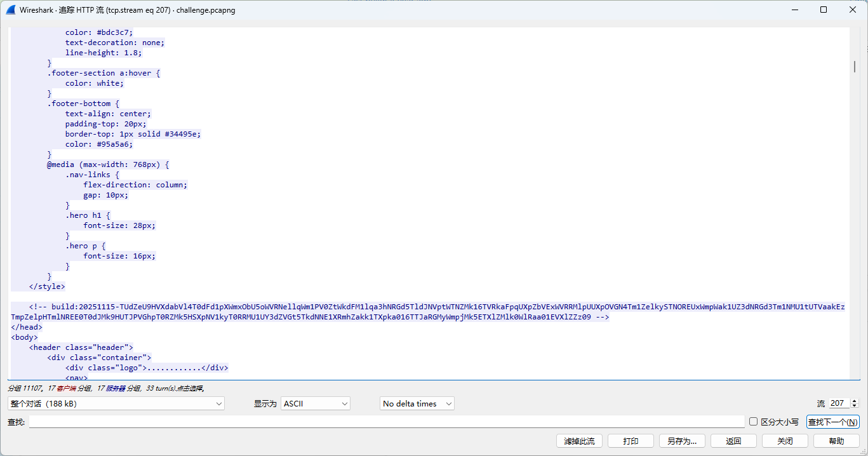This screenshot has height=456, width=868.
Task: Save stream using 另存为... button
Action: [682, 441]
